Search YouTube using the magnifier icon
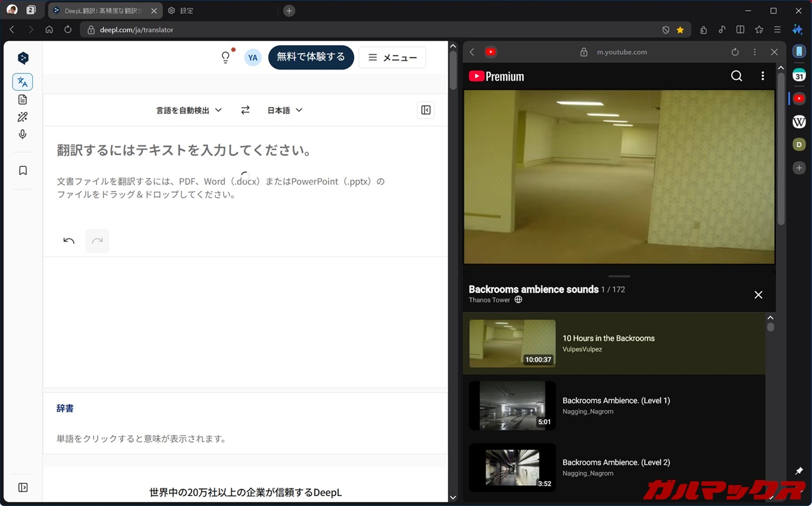 (x=737, y=76)
